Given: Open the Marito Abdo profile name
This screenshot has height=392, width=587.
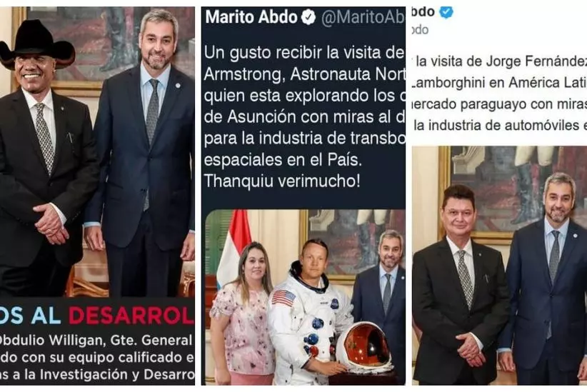Looking at the screenshot, I should tap(251, 17).
